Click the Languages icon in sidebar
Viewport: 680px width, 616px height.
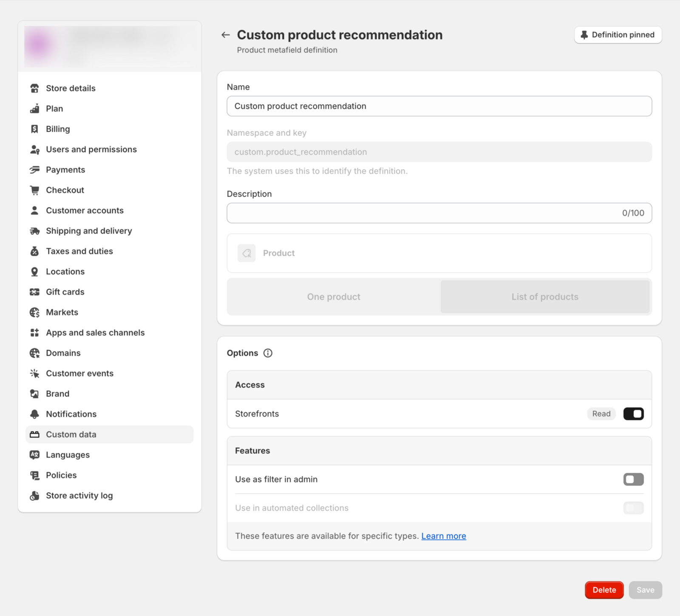tap(35, 455)
